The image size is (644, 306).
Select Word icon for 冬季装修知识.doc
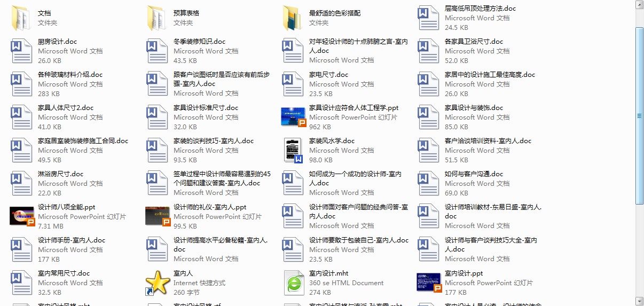[x=158, y=51]
